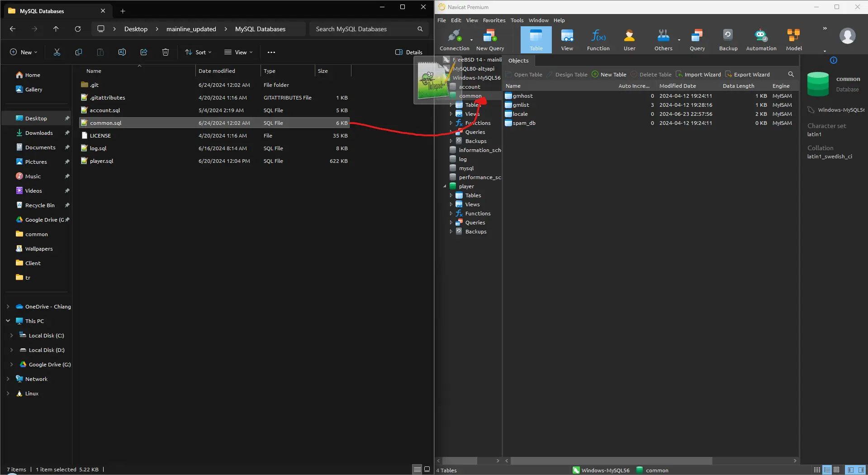The image size is (868, 475).
Task: Open the Tools menu in Navicat
Action: [517, 20]
